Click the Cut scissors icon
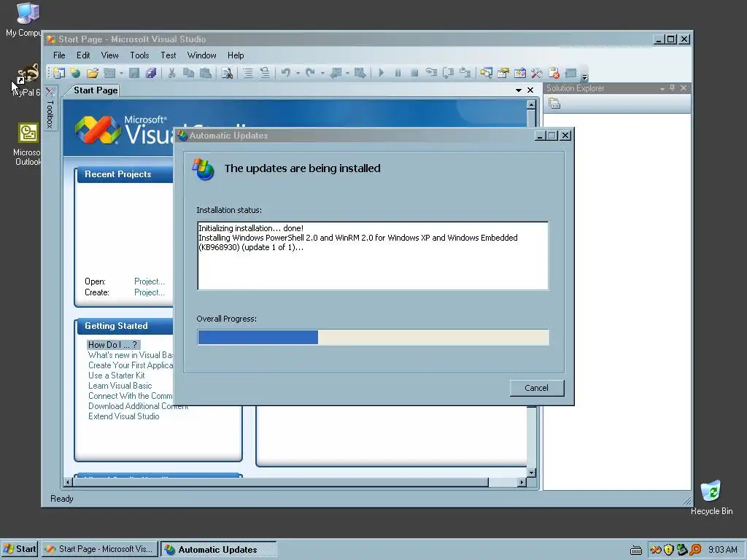This screenshot has height=560, width=747. click(171, 73)
